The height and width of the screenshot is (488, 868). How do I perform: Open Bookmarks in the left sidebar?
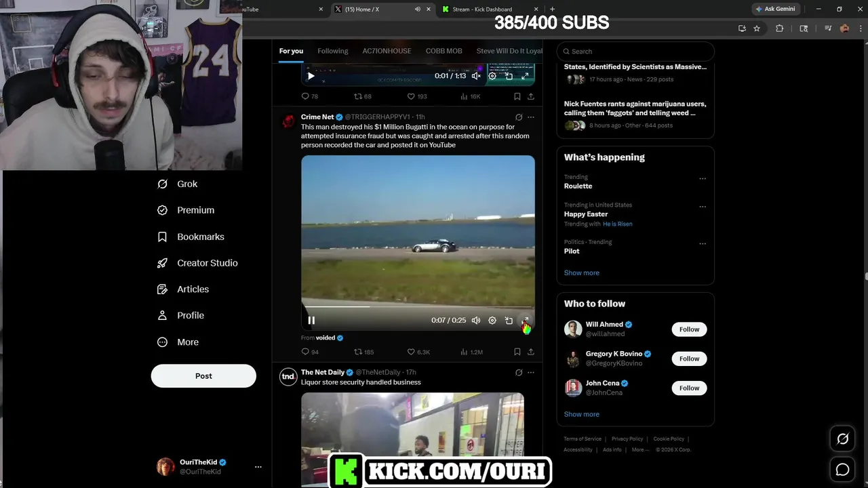coord(191,237)
